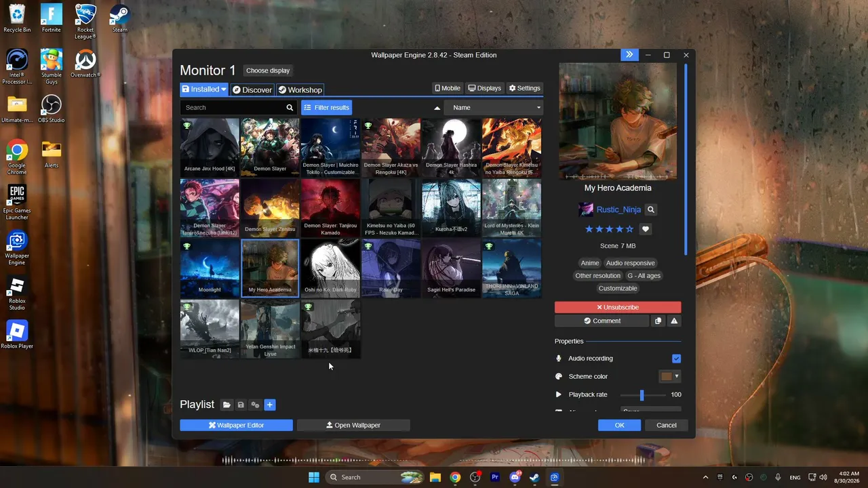Click the search magnifier icon
This screenshot has height=488, width=868.
(x=290, y=107)
